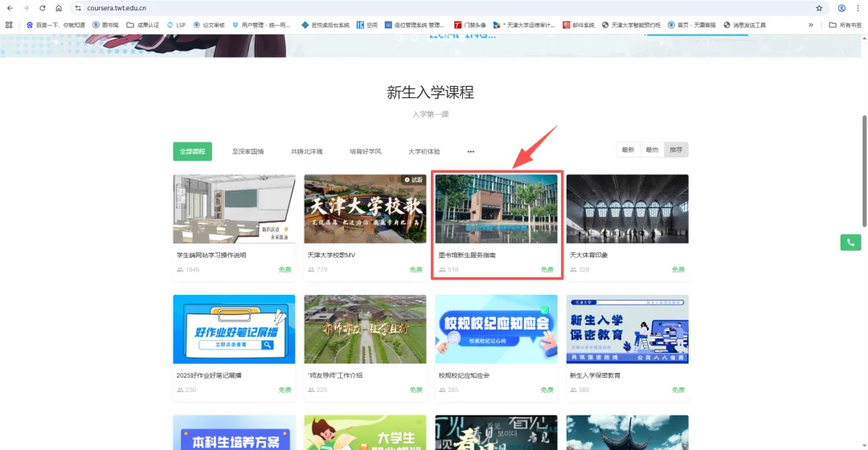Go to browser home via house icon
Screen dimensions: 868x450
(59, 8)
